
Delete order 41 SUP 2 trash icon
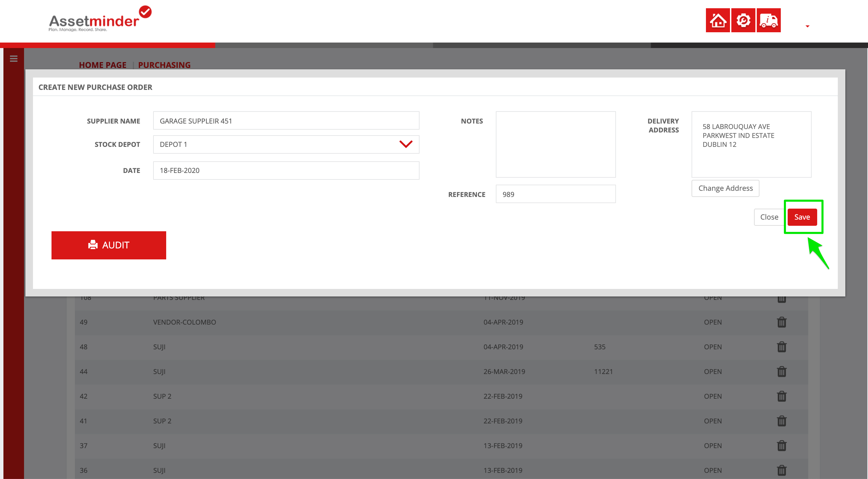[781, 421]
